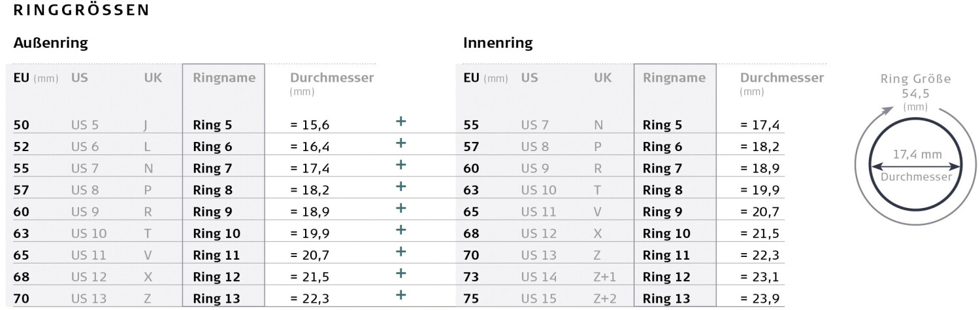Select inner ring EU size 75
Viewport: 980px width, 310px height.
(471, 298)
